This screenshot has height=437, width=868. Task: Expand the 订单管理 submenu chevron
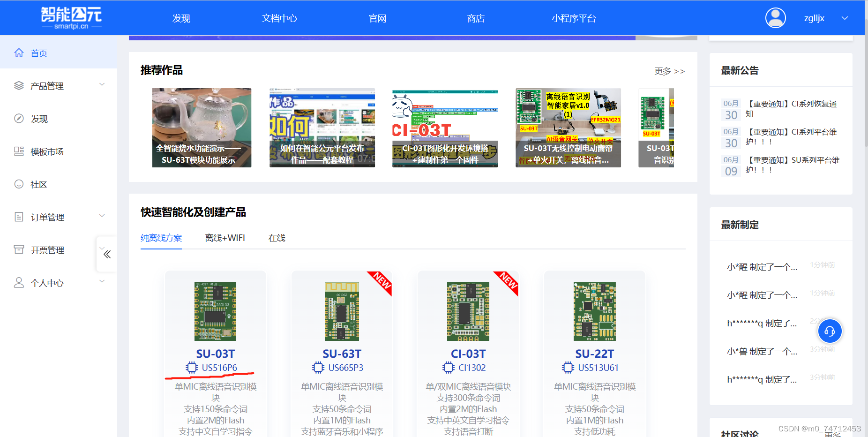102,216
